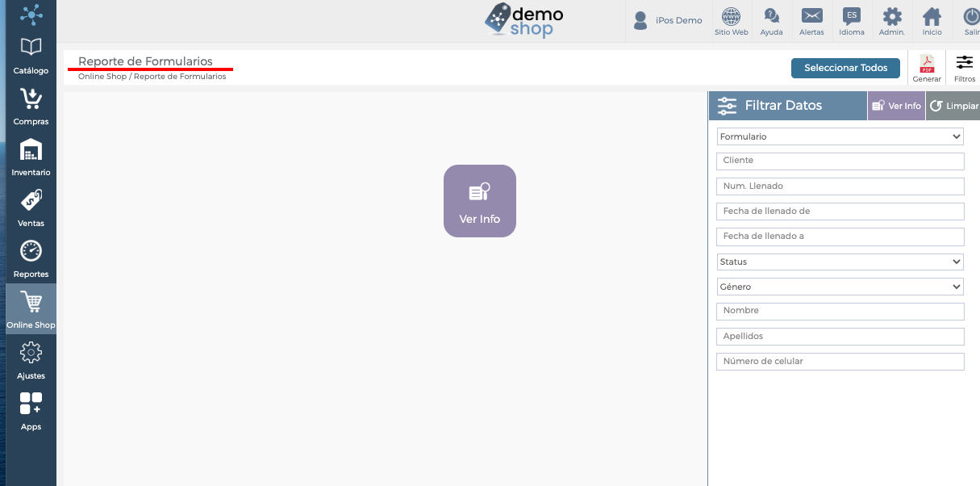Click the Online Shop breadcrumb link
980x486 pixels.
tap(102, 77)
